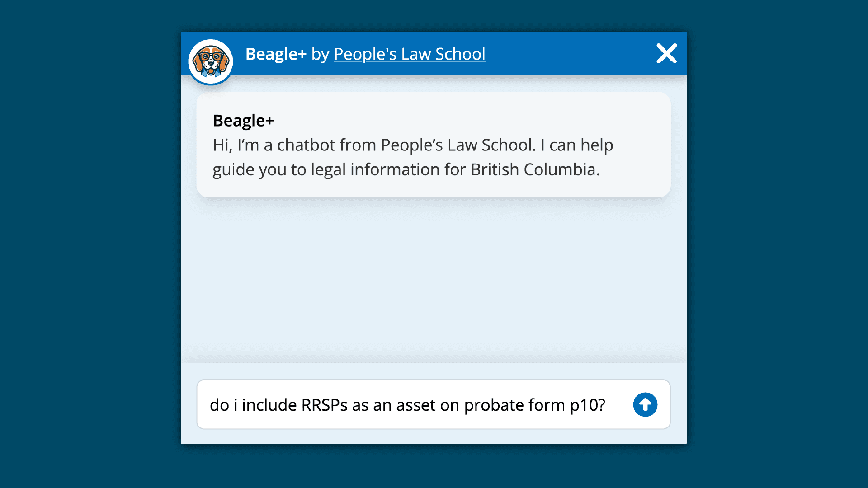Open the People's Law School link
The width and height of the screenshot is (868, 488).
click(410, 54)
